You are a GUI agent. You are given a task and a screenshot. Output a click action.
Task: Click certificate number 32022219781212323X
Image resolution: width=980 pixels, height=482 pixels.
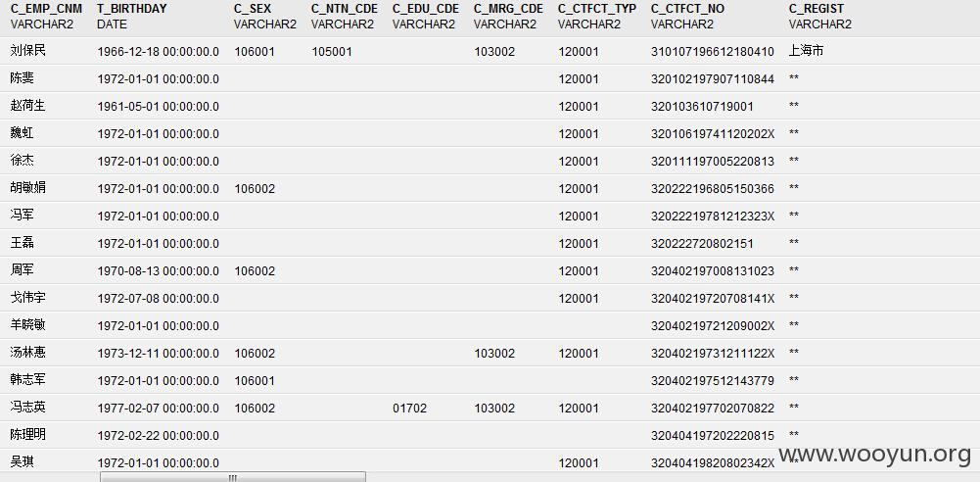pos(713,217)
